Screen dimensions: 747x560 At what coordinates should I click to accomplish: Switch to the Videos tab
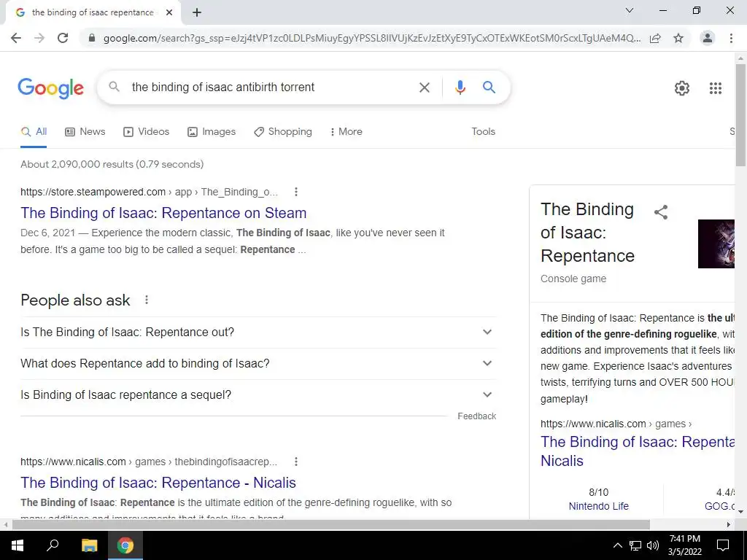tap(146, 132)
